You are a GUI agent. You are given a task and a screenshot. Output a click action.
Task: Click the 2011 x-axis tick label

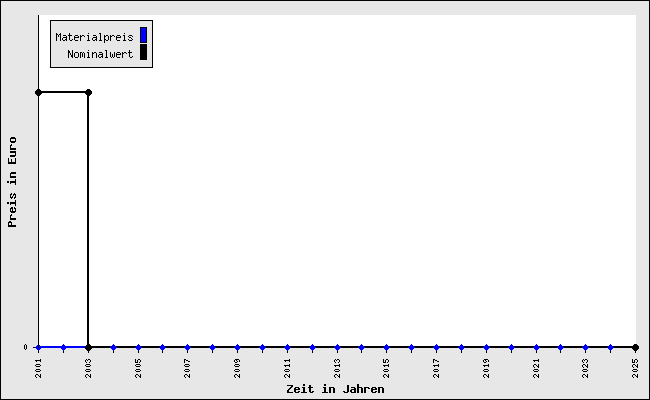(x=288, y=367)
